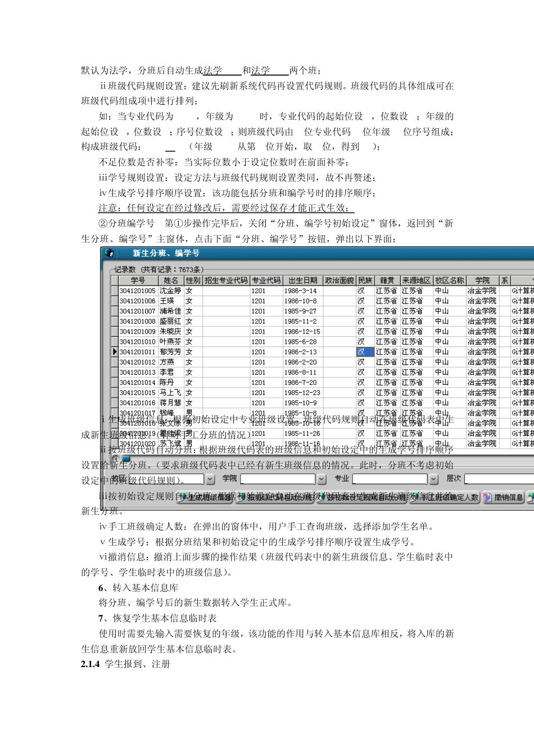Click the 政治面貌 column header
The width and height of the screenshot is (534, 756).
tap(340, 280)
